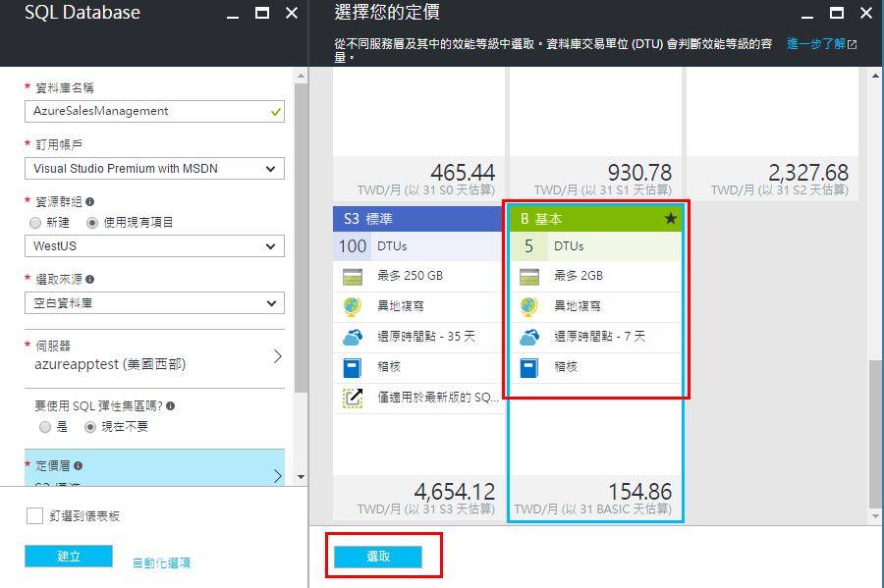Click 最多 250 GB storage text
Screen dimensions: 884x588
(x=410, y=276)
